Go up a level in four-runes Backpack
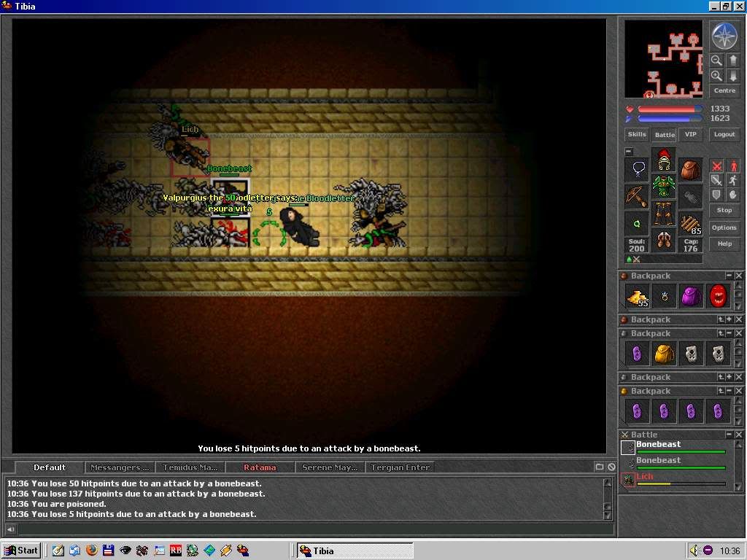This screenshot has height=560, width=747. (x=721, y=391)
